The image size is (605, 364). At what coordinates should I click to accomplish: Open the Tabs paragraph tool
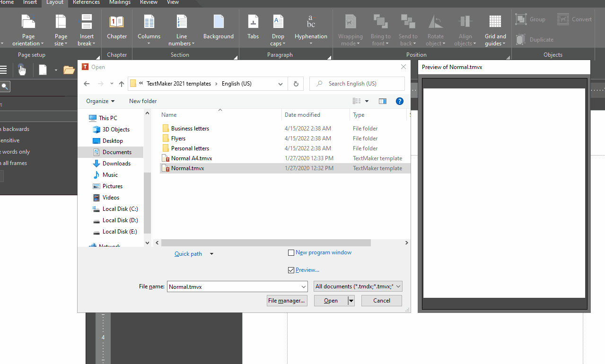point(253,22)
